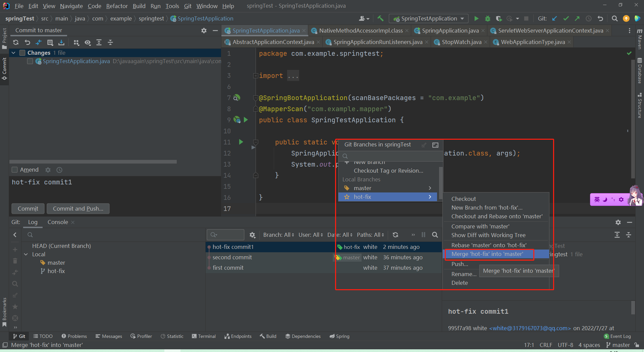
Task: Open the master branch widget in status bar
Action: pos(618,345)
